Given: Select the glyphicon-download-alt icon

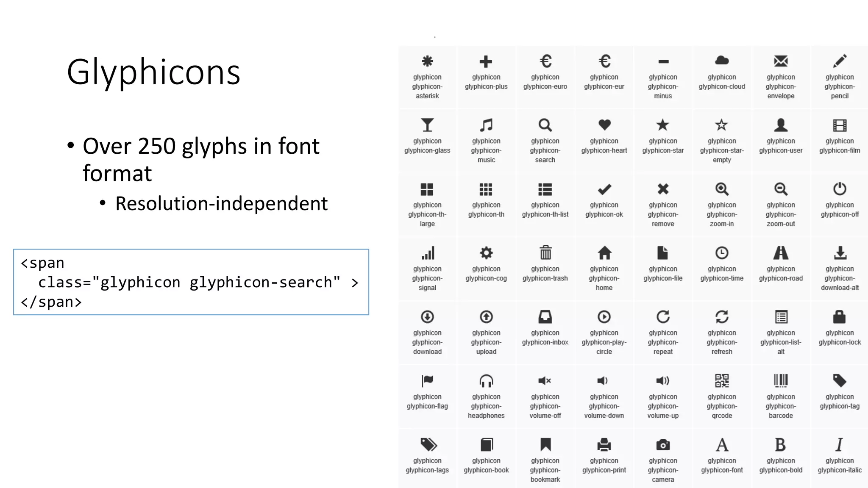Looking at the screenshot, I should pos(840,253).
